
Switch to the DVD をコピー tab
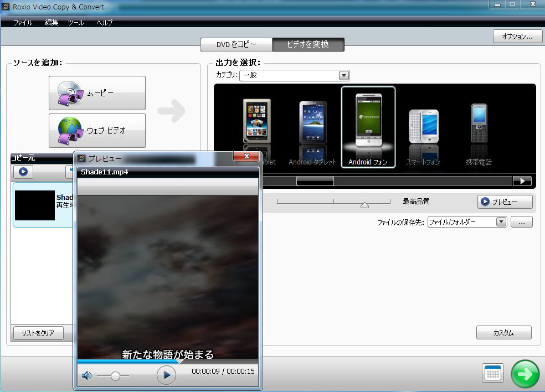236,44
